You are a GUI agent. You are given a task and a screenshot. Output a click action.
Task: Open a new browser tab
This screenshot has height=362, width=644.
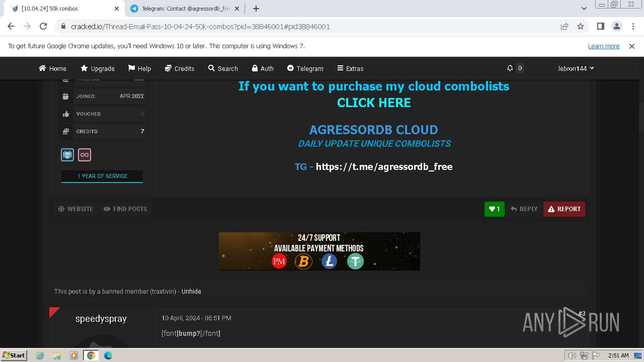[256, 9]
